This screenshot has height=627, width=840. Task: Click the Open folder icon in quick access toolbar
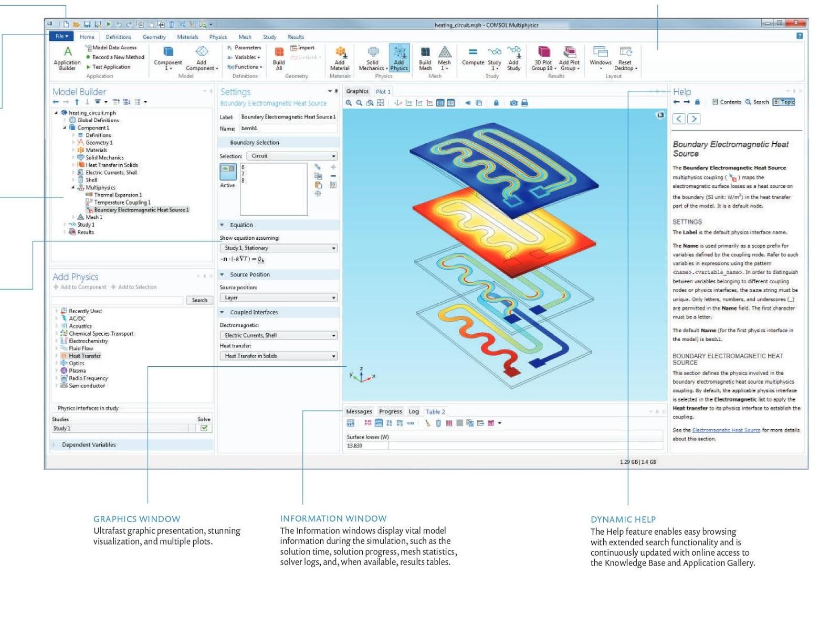click(x=77, y=24)
